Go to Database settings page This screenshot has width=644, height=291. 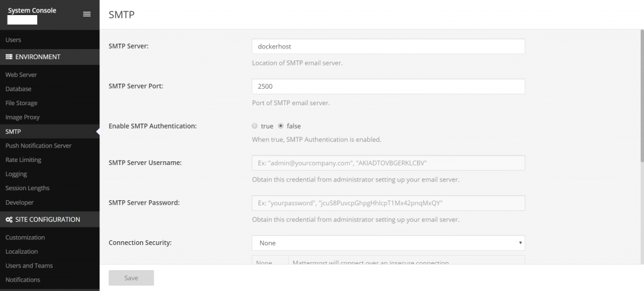18,89
